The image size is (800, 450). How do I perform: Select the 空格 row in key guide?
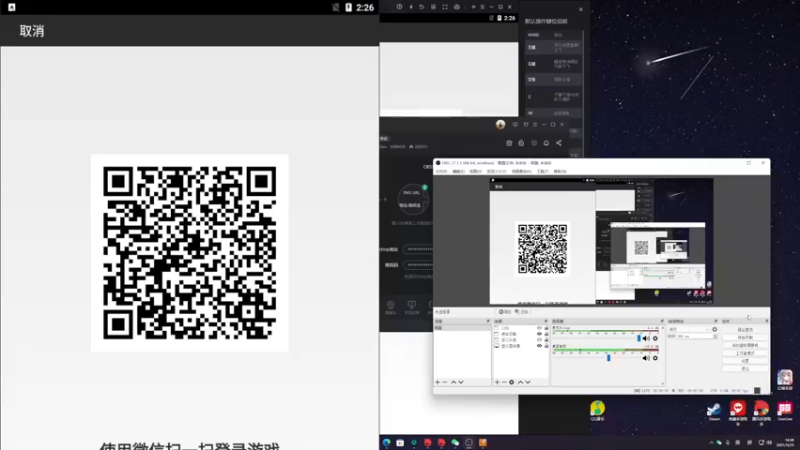pyautogui.click(x=553, y=80)
